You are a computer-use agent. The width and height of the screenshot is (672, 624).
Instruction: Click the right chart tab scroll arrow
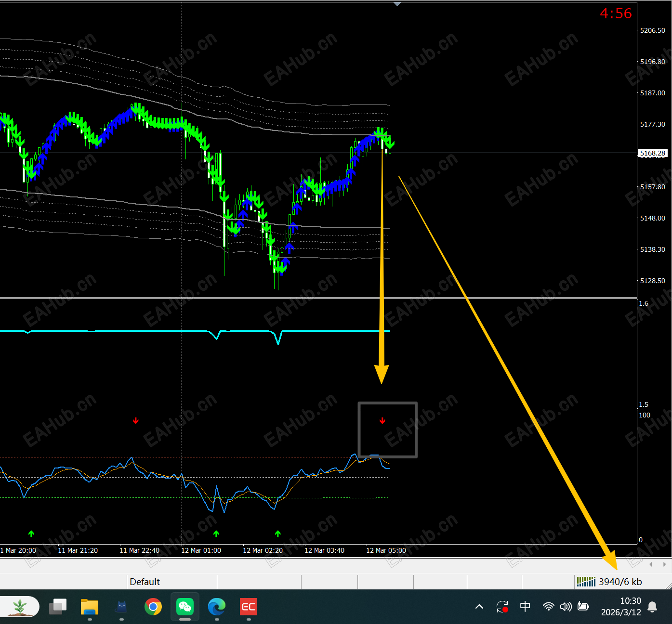(x=664, y=564)
